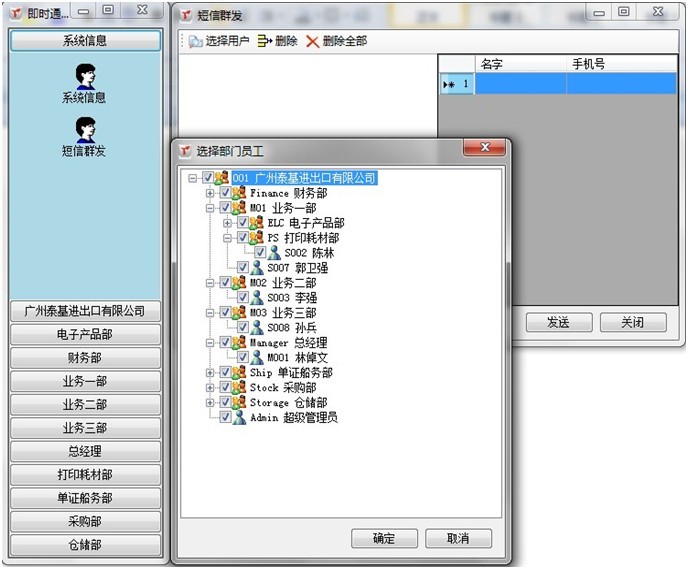
Task: Click the 删除 toolbar icon
Action: tap(264, 41)
